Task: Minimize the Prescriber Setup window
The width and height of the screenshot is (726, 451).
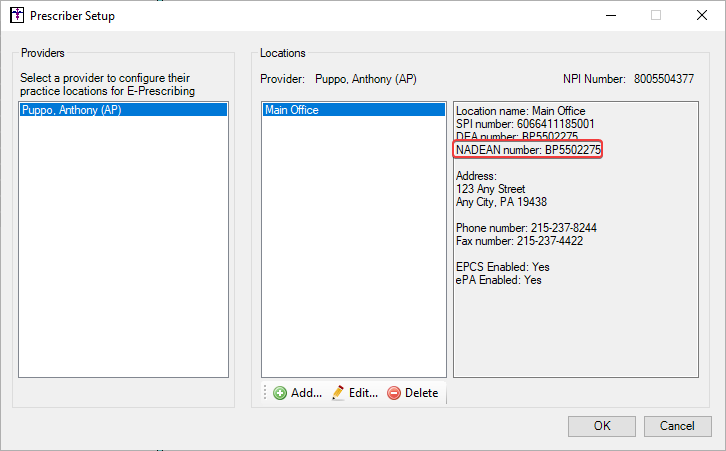Action: pyautogui.click(x=610, y=16)
